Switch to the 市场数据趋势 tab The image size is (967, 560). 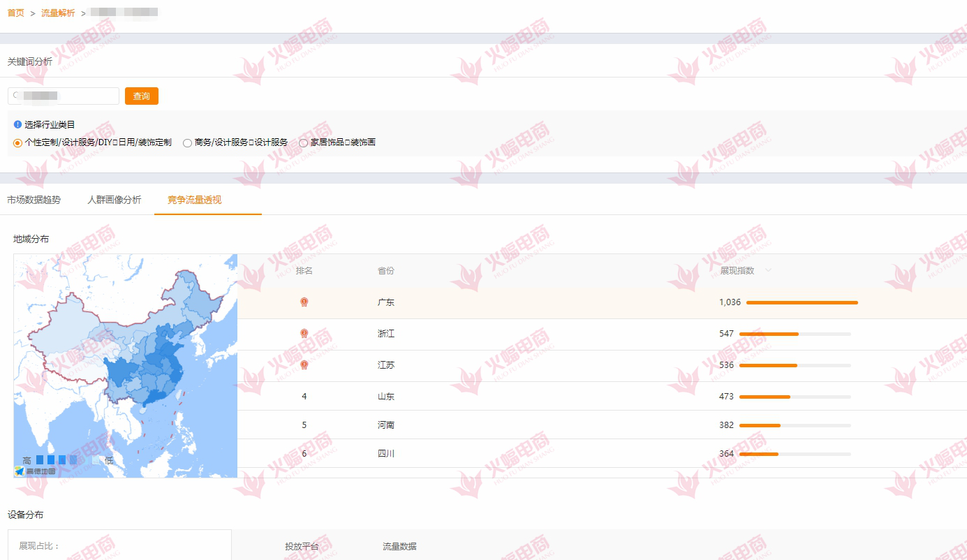34,200
